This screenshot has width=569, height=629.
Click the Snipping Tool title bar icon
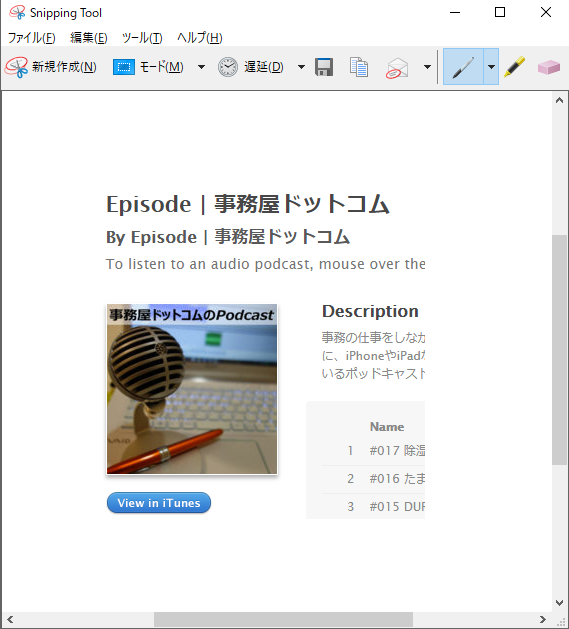17,13
